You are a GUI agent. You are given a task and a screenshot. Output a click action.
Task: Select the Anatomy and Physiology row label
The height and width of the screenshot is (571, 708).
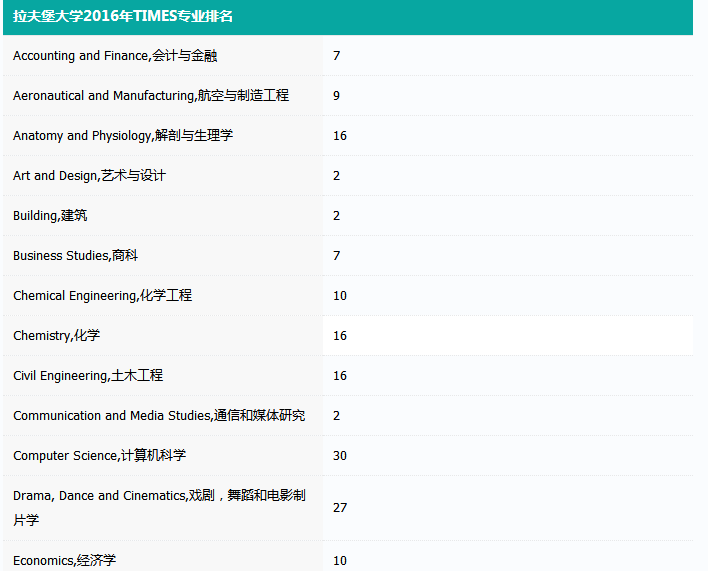tap(123, 136)
